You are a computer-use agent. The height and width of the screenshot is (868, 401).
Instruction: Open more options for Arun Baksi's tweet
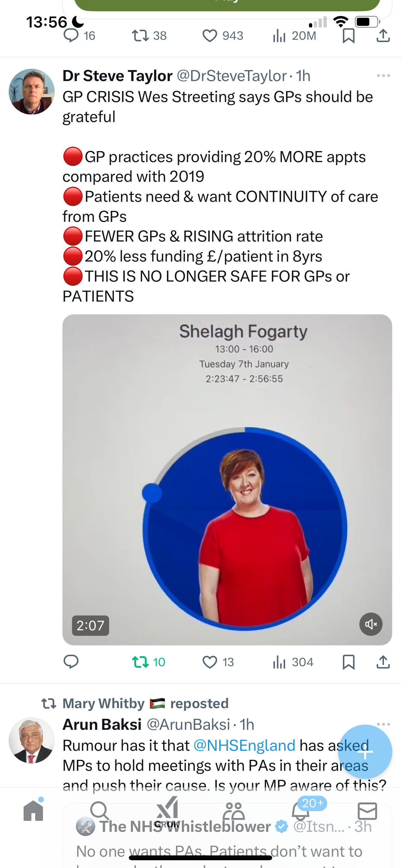click(x=384, y=724)
